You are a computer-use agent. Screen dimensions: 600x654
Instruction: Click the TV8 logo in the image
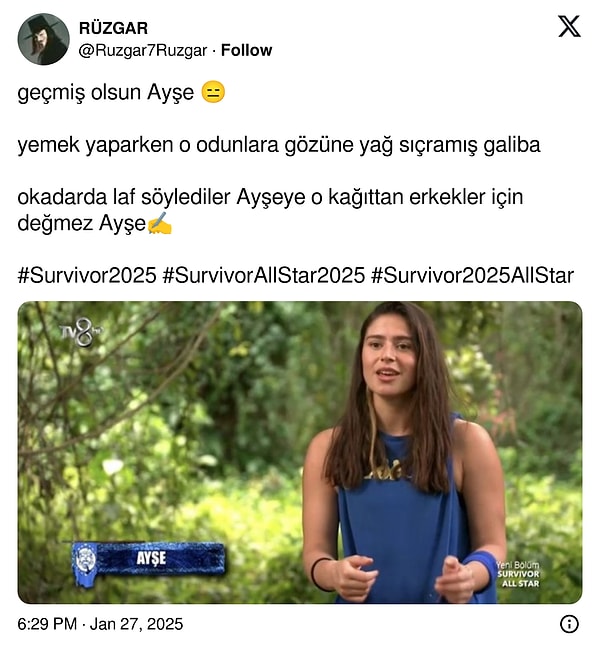click(x=81, y=332)
